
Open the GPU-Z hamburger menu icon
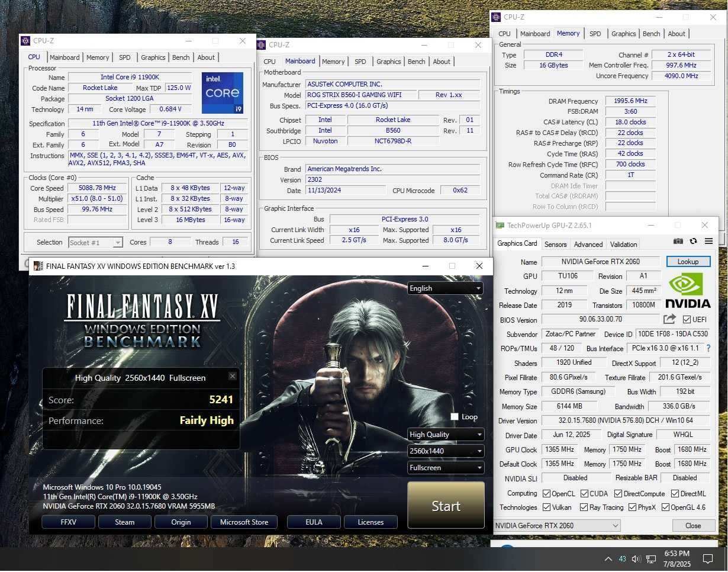(x=708, y=241)
